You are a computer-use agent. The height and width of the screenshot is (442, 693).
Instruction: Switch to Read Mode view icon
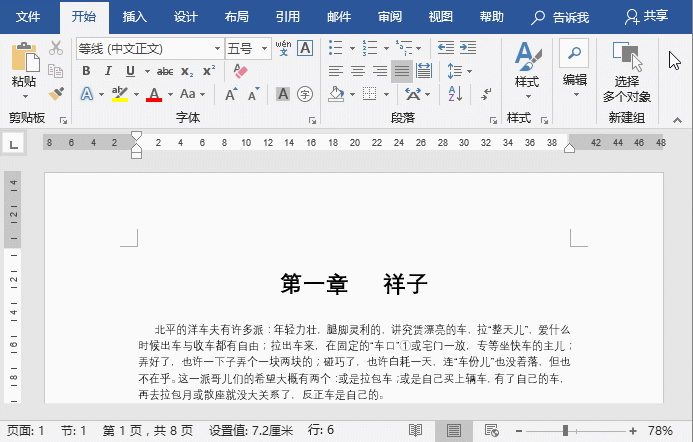(415, 430)
